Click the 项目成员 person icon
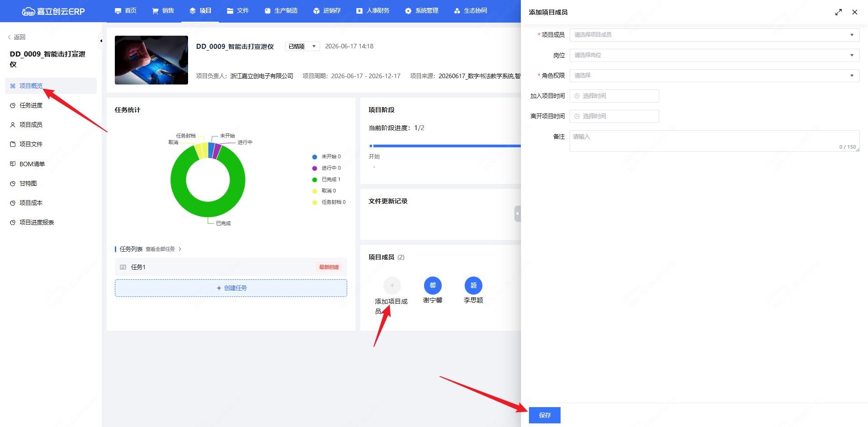This screenshot has height=427, width=868. pos(13,125)
